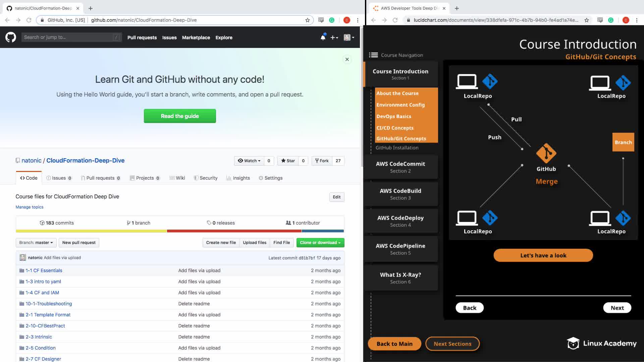Dismiss the Learn Git banner
This screenshot has height=362, width=644.
point(347,59)
